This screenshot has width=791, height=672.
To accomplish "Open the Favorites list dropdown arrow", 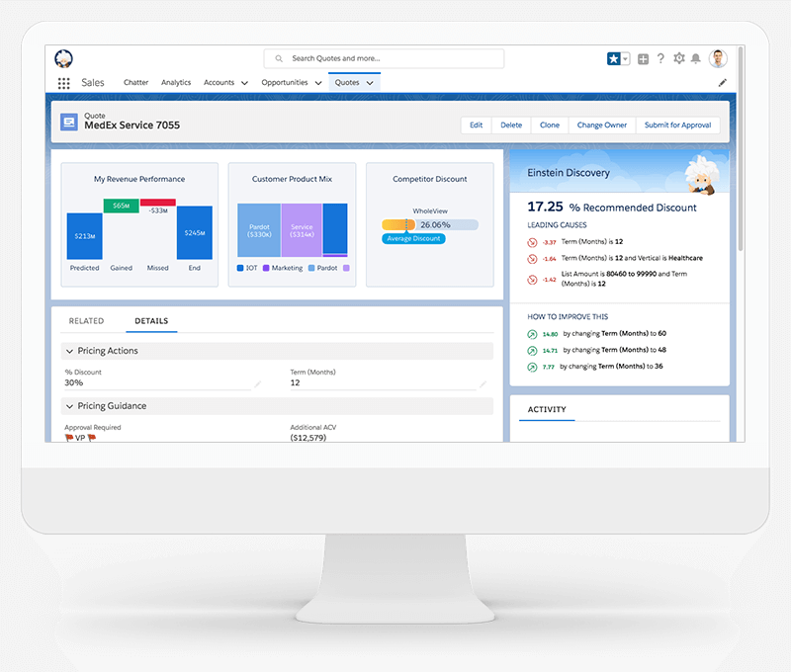I will (626, 59).
